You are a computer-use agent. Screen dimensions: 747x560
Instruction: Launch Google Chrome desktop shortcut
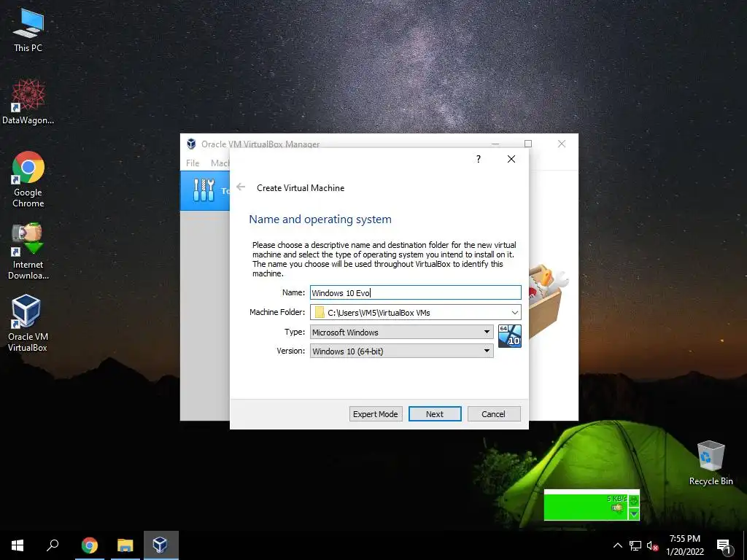tap(28, 179)
